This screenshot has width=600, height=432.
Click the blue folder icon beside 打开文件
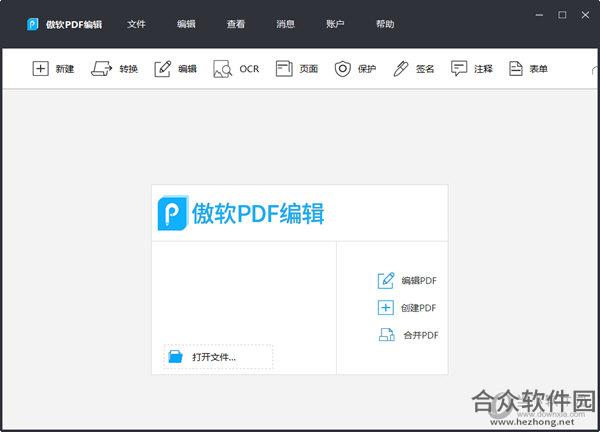click(176, 357)
